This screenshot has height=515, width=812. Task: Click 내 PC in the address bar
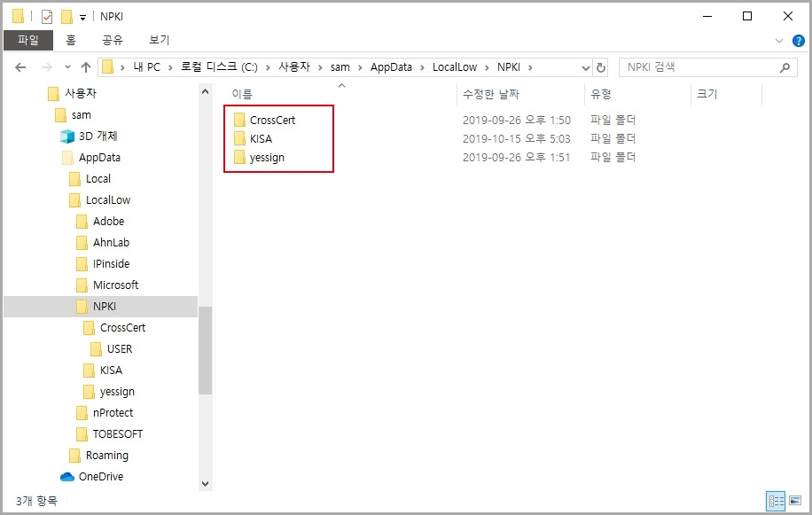(146, 67)
